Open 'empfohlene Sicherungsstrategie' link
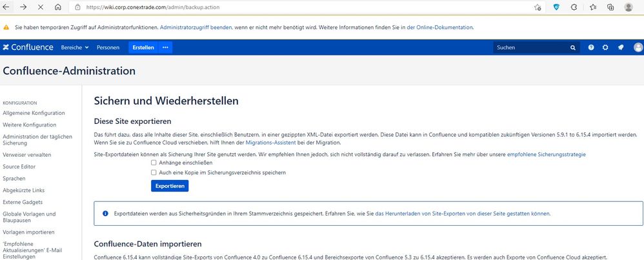 547,154
